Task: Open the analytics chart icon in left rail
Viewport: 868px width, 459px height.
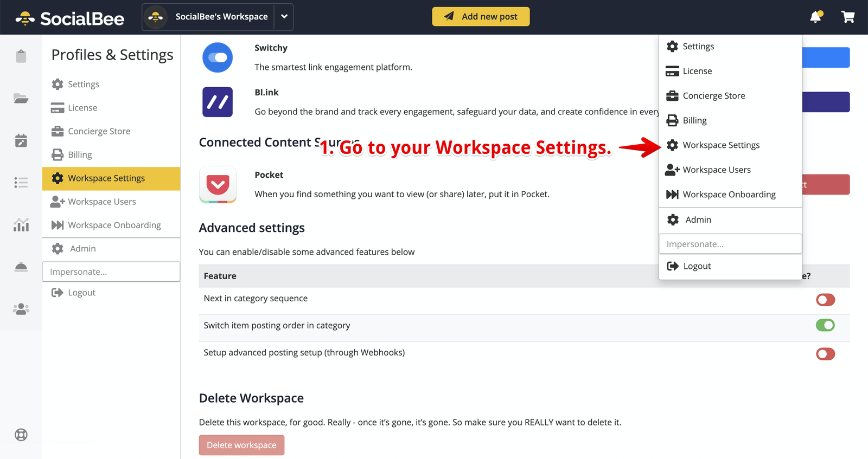Action: 21,224
